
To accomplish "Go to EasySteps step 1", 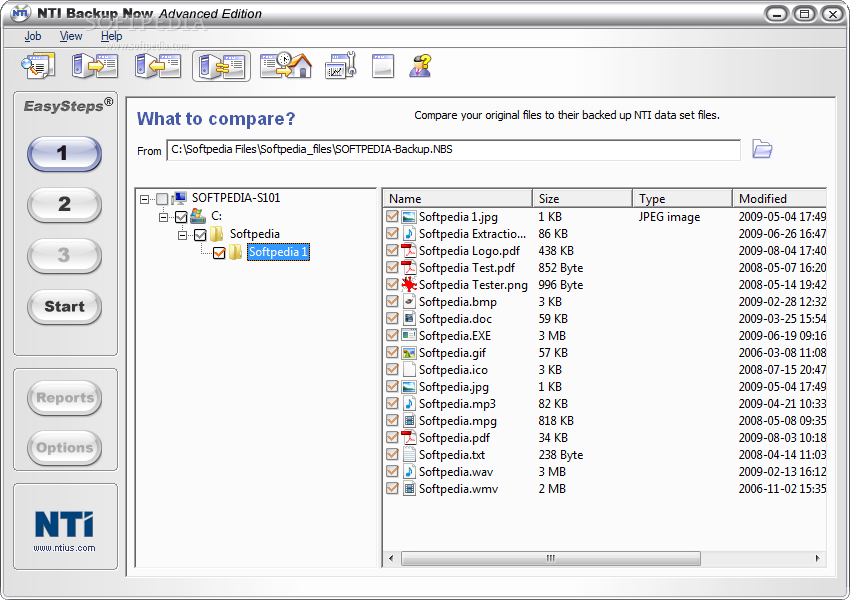I will pyautogui.click(x=64, y=154).
